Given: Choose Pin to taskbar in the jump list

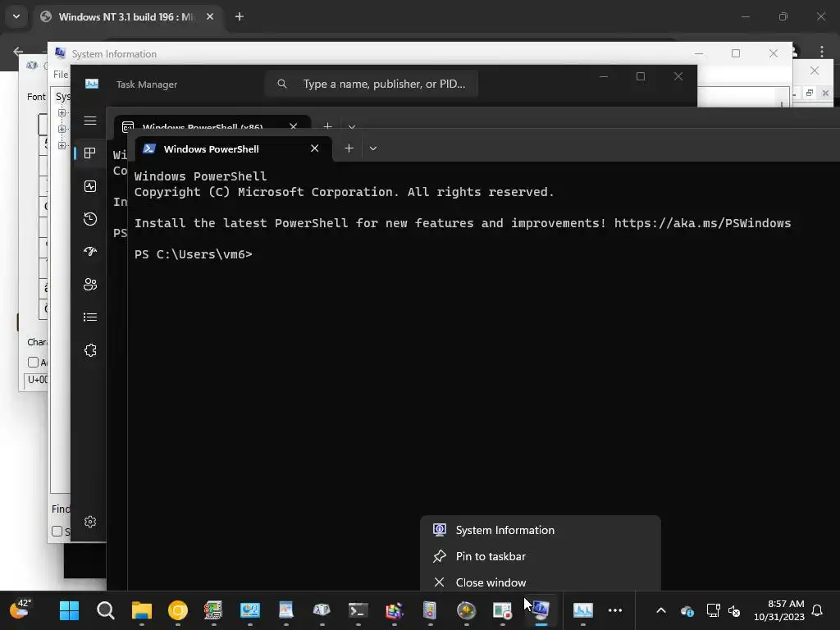Looking at the screenshot, I should (x=540, y=556).
